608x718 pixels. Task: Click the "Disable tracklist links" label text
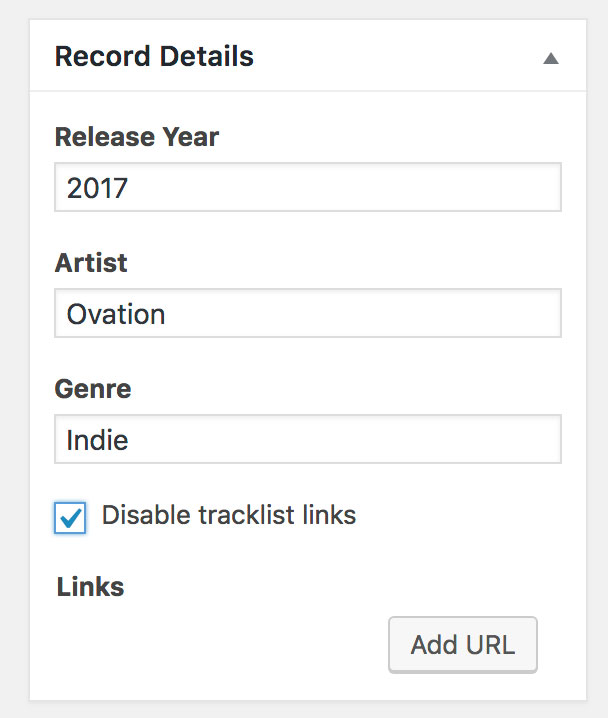click(x=229, y=515)
